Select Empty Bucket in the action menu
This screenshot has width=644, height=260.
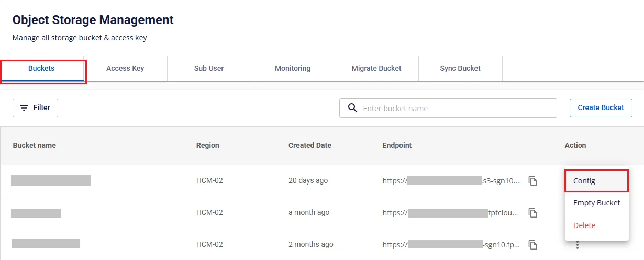click(x=597, y=203)
